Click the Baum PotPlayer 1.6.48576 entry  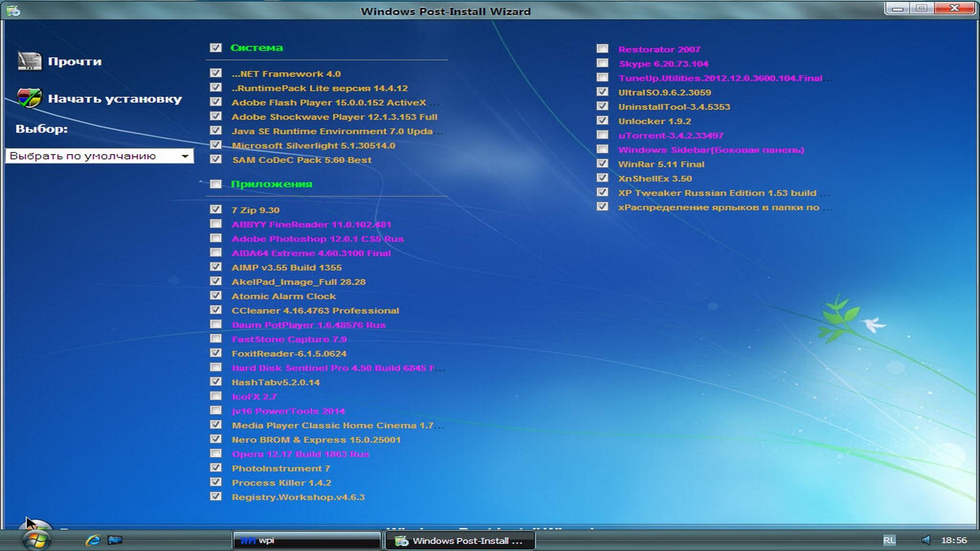[308, 325]
